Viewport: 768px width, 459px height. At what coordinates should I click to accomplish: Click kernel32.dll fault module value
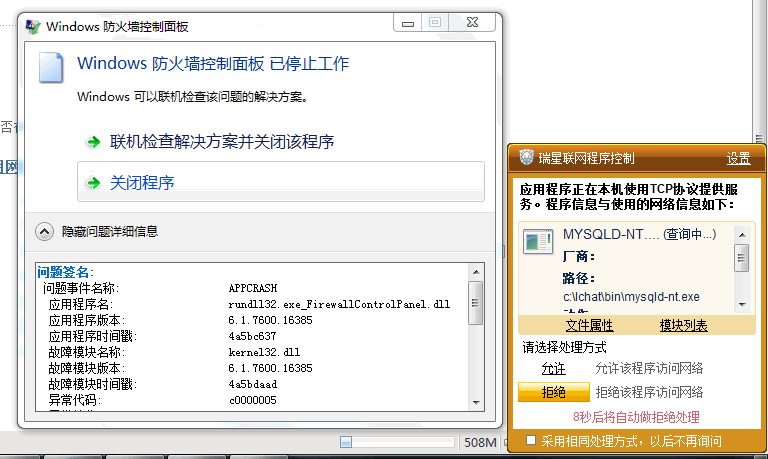(264, 352)
